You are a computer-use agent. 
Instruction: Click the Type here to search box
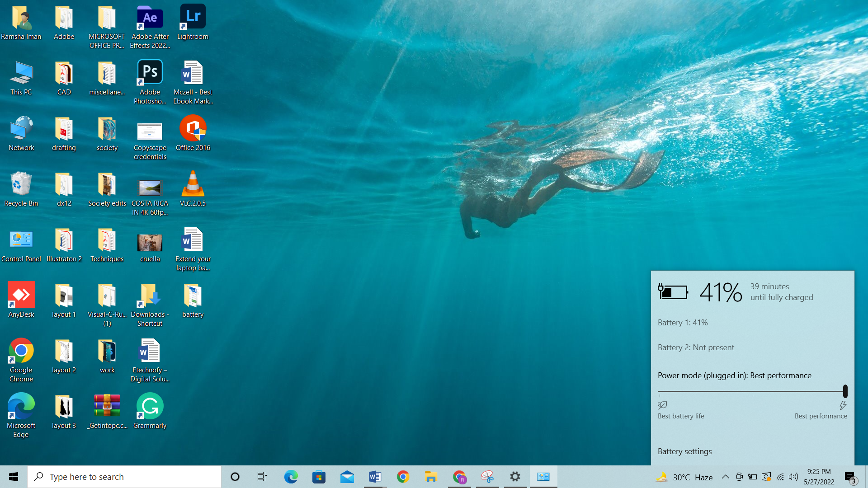tap(124, 477)
